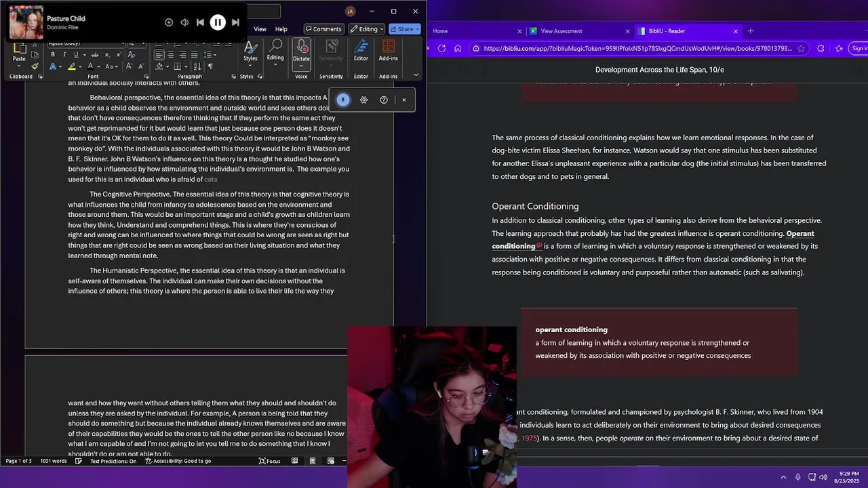Click Text Predictions: On in status bar

pyautogui.click(x=113, y=461)
